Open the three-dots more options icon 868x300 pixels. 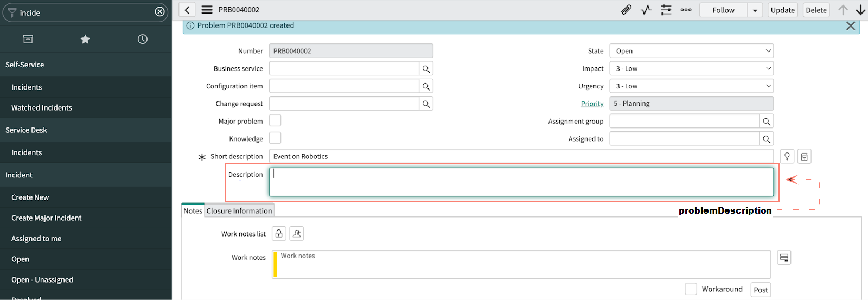pos(686,10)
